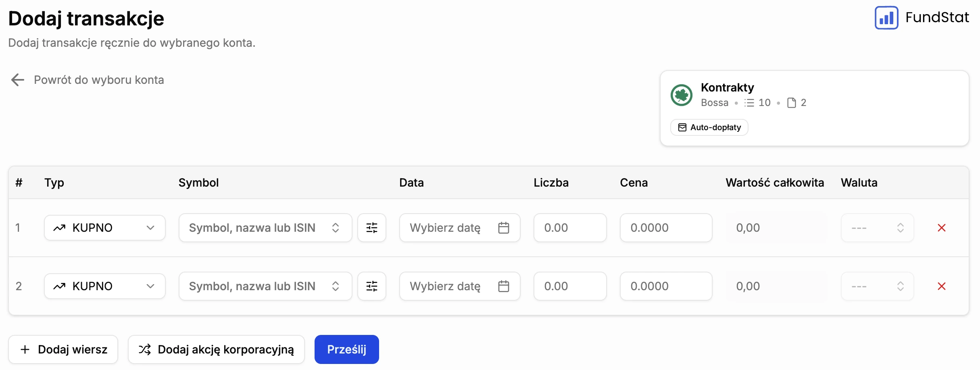The image size is (980, 370).
Task: Click the Cena input in row 2
Action: pyautogui.click(x=666, y=286)
